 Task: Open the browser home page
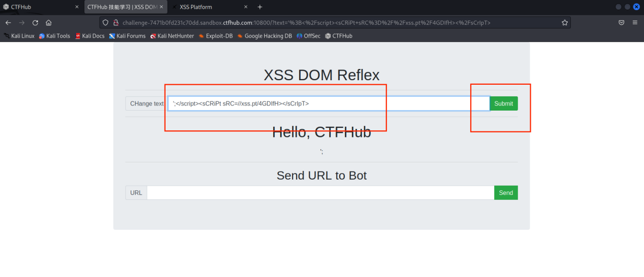(49, 22)
